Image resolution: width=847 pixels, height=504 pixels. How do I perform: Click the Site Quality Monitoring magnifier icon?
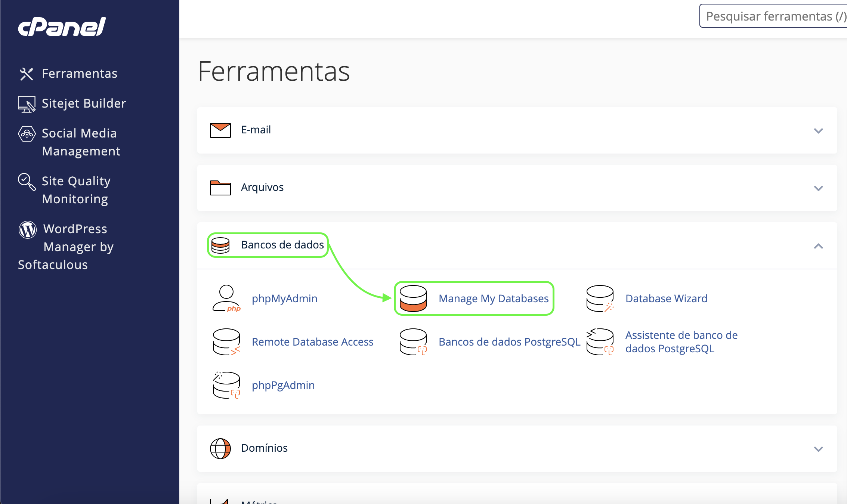(x=27, y=182)
